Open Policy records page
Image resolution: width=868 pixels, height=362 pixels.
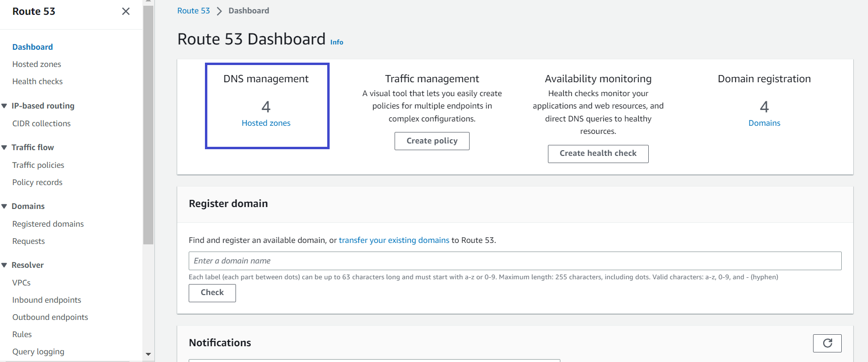(37, 182)
